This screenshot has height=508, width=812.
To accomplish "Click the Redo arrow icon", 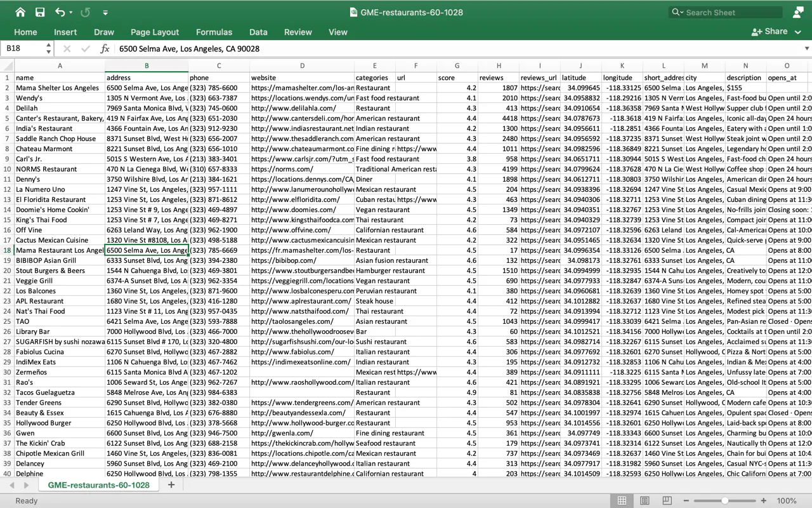I will point(86,12).
